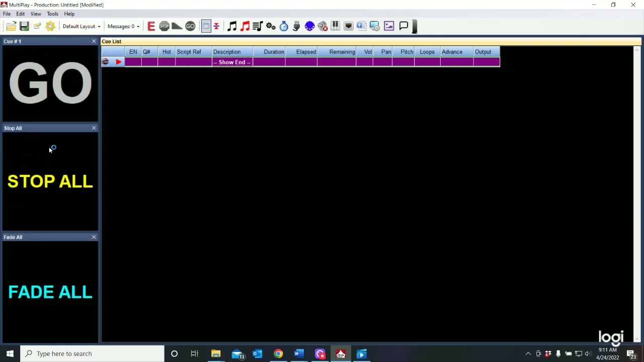Click the monitor display toolbar icon
This screenshot has height=362, width=644.
tap(374, 26)
